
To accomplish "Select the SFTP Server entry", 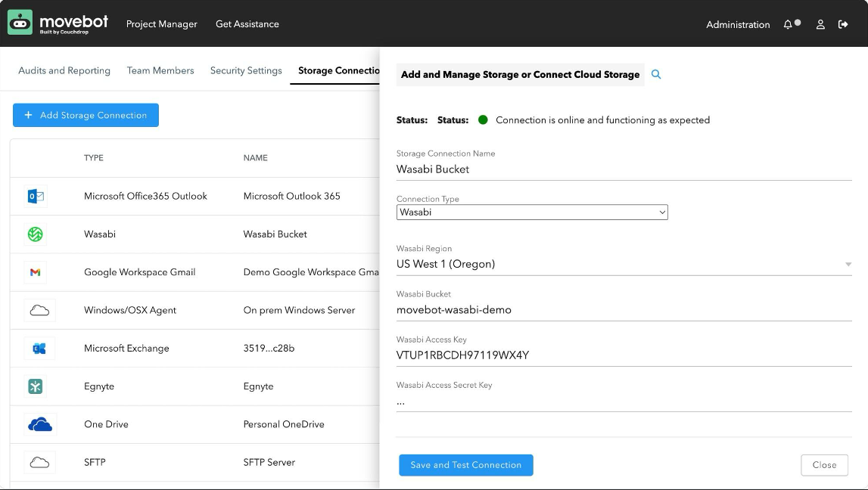I will [x=269, y=462].
